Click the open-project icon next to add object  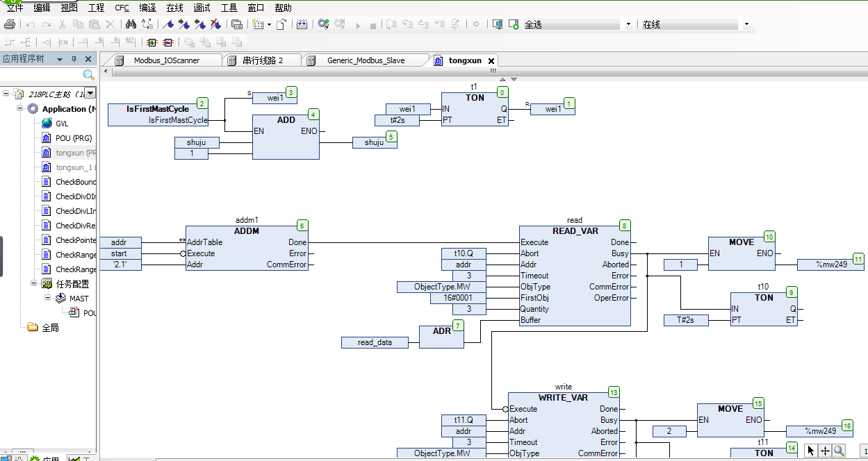281,24
